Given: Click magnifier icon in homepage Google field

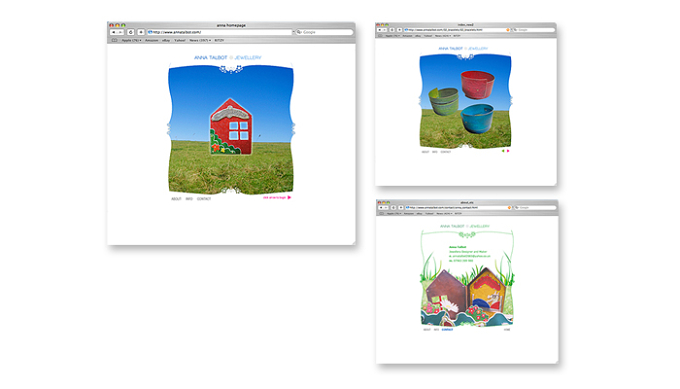Looking at the screenshot, I should click(299, 32).
